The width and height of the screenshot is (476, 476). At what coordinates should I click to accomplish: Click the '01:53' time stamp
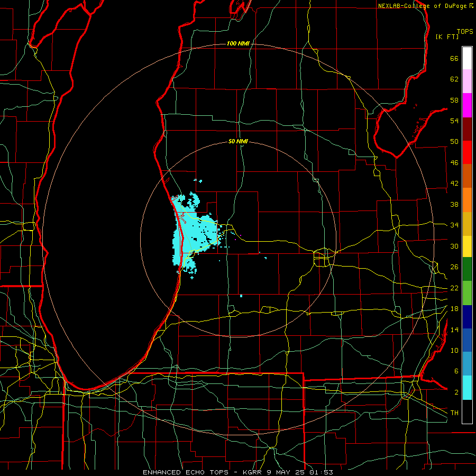[321, 472]
